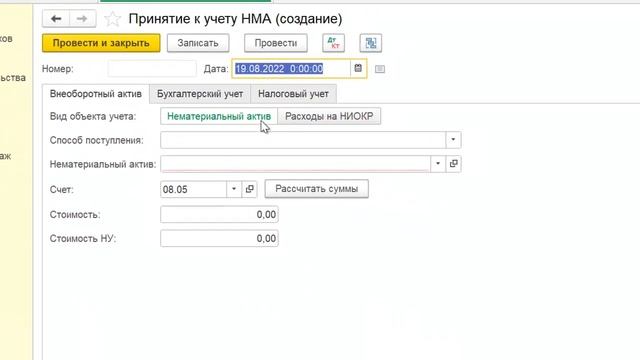Click Провести и закрыть
This screenshot has height=360, width=640.
(x=101, y=43)
